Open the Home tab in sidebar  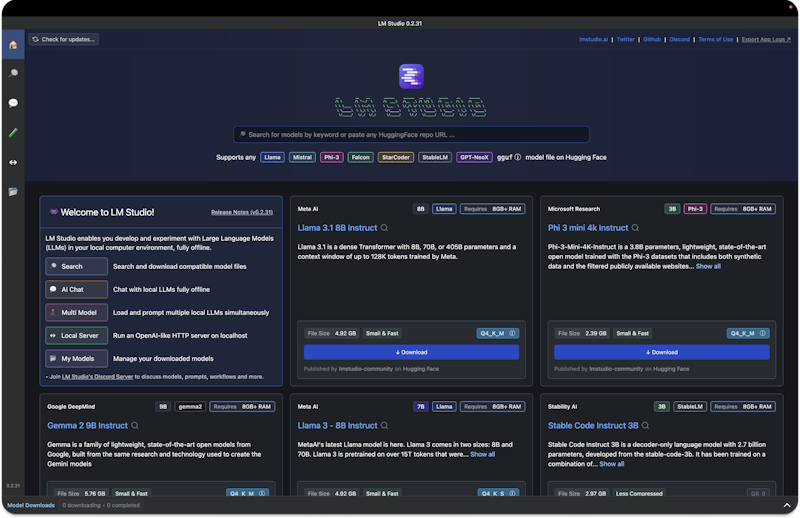(13, 45)
